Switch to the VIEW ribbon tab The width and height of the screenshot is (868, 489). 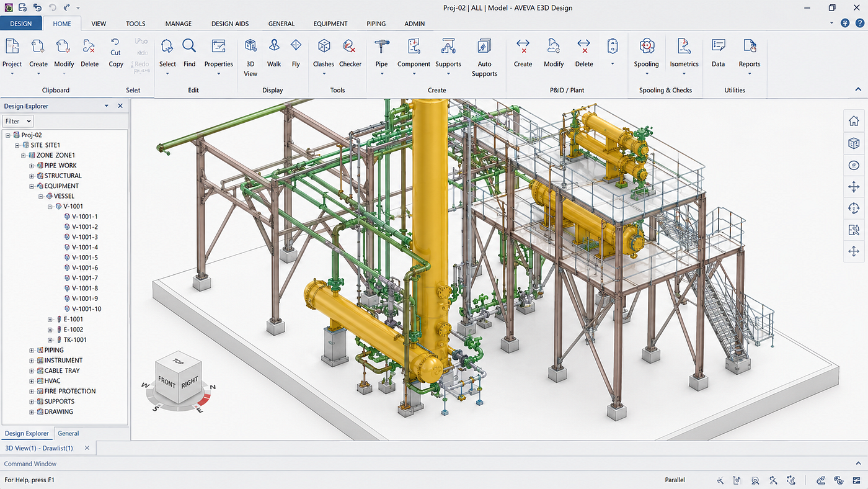(x=99, y=24)
